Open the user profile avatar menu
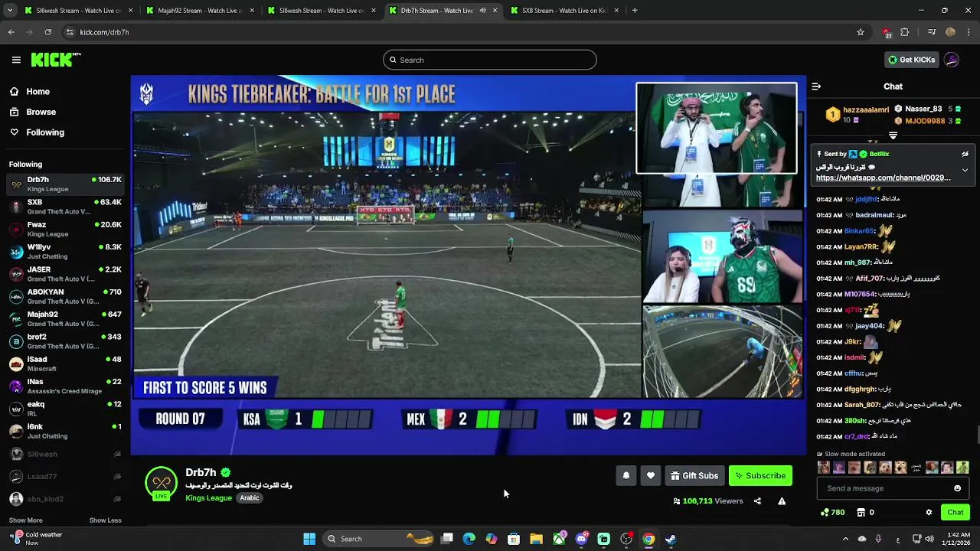The image size is (980, 551). [952, 60]
